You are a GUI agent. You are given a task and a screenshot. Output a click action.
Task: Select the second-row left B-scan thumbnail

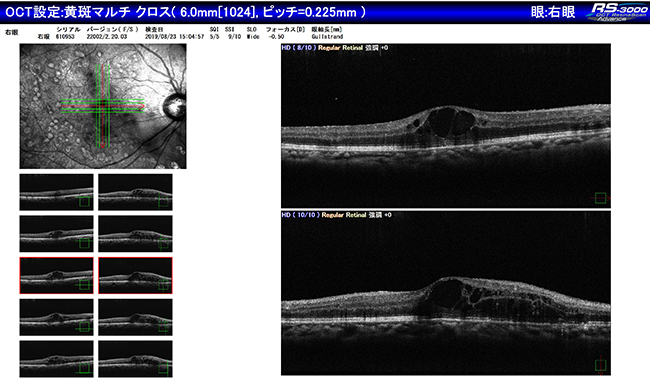[x=56, y=234]
